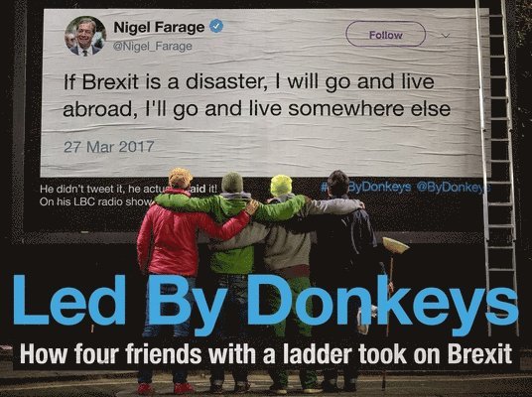Viewport: 532px width, 397px height.
Task: Click the bright yellow beanie hat
Action: (x=281, y=186)
